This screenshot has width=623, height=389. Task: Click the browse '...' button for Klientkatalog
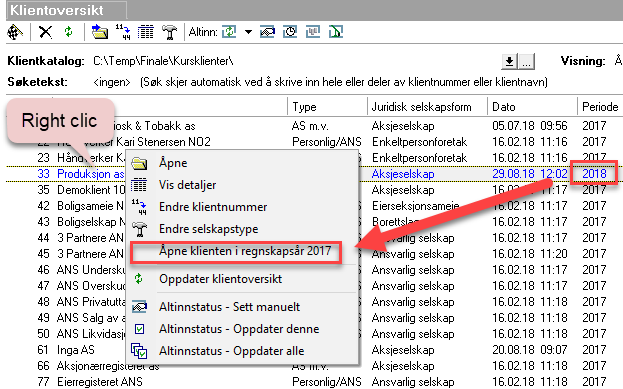(526, 62)
